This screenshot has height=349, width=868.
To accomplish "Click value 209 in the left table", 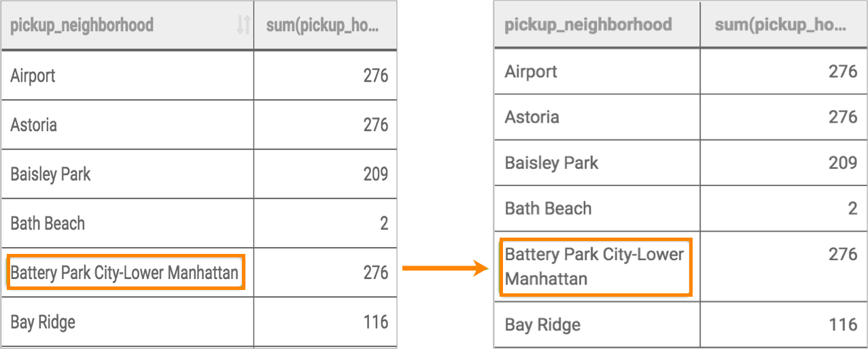I will [x=375, y=174].
